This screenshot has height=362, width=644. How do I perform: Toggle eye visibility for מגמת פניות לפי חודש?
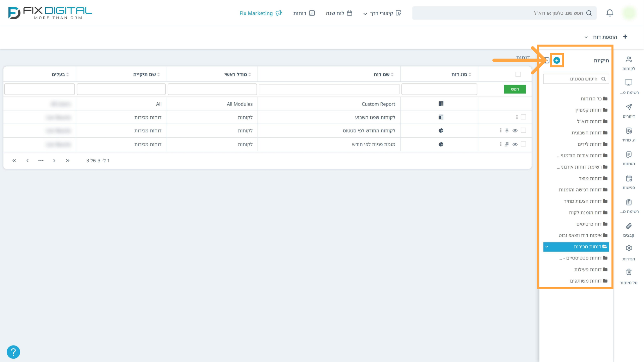515,144
